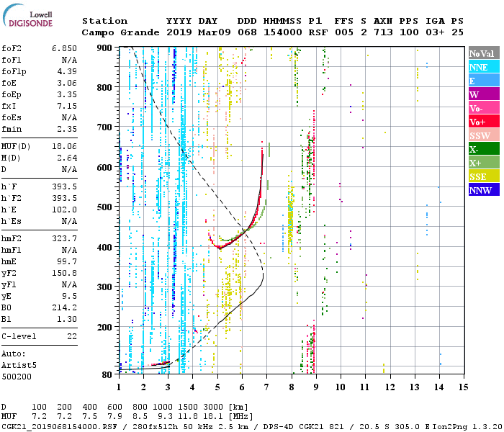The image size is (504, 432).
Task: Click the foEp value 3.35
Action: tap(67, 94)
